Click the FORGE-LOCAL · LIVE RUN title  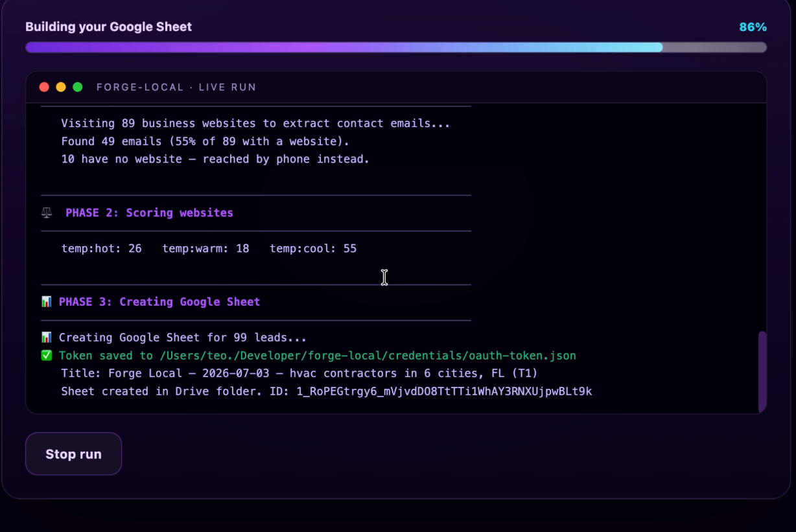coord(176,87)
